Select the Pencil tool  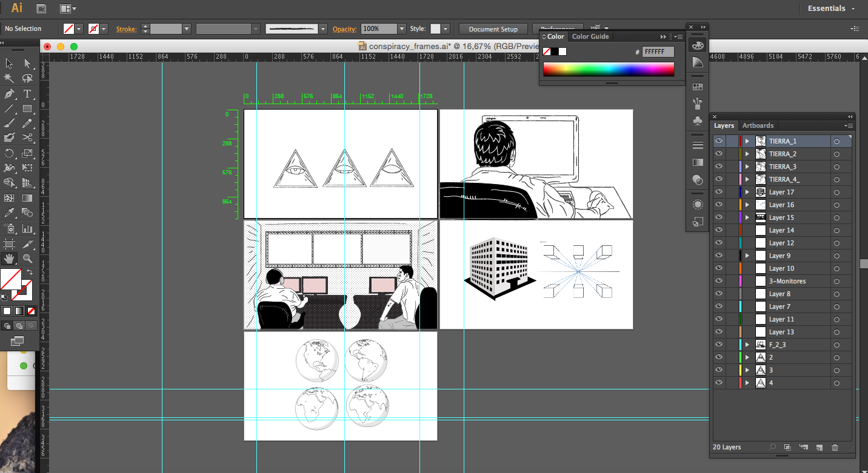tap(27, 123)
